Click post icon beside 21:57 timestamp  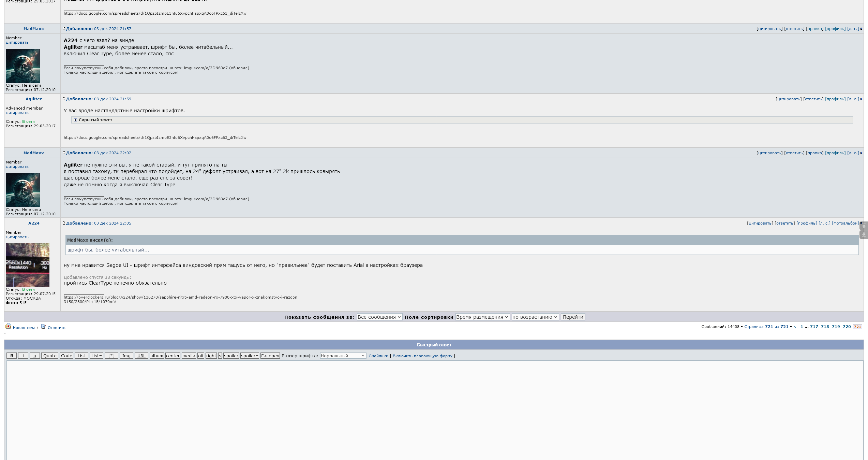coord(64,29)
